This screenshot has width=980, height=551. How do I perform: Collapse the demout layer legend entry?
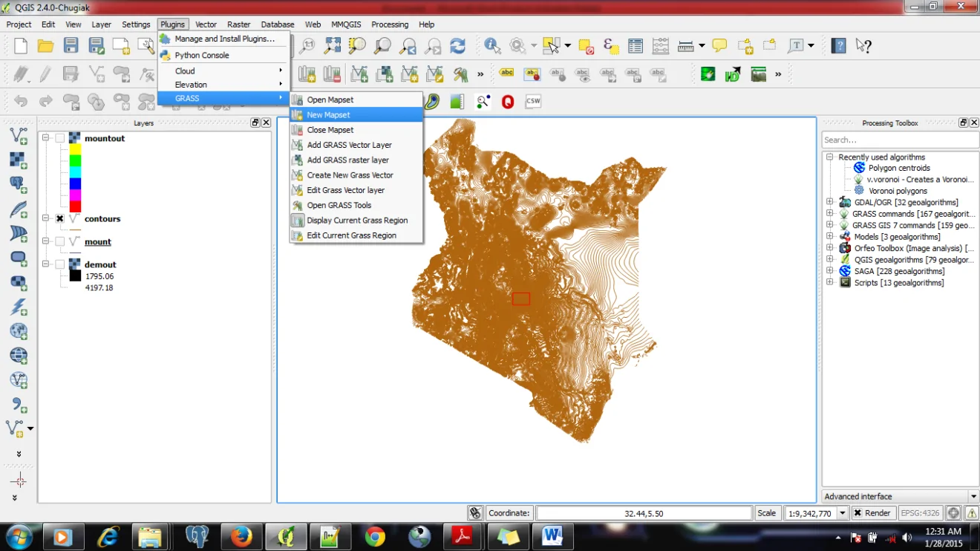coord(45,264)
